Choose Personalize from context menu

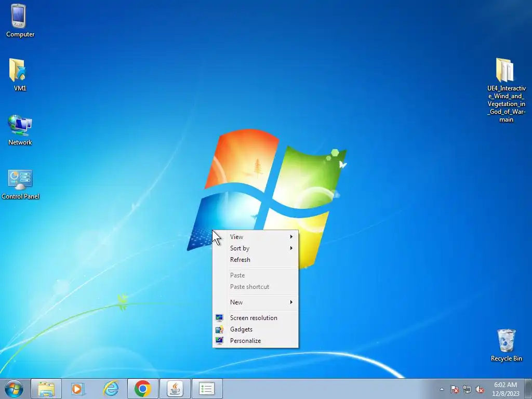tap(256, 341)
